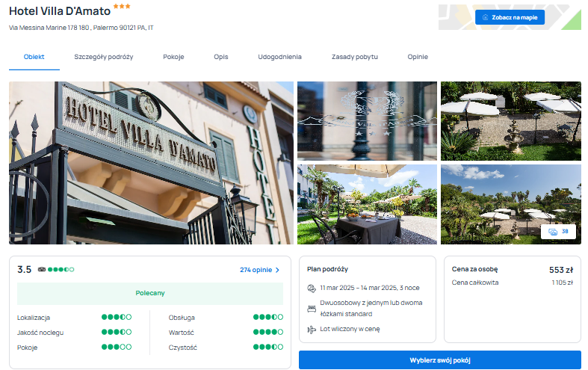Click the Cena za osobę label
588x370 pixels.
tap(474, 269)
